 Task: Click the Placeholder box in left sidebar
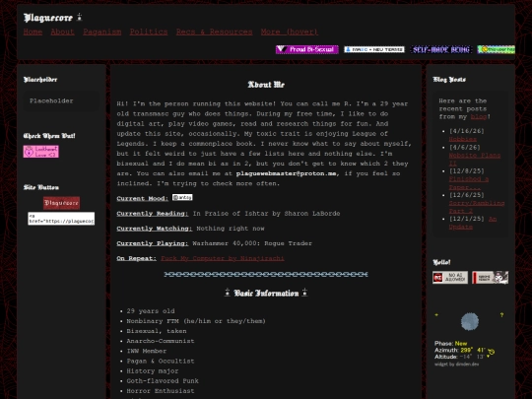61,100
